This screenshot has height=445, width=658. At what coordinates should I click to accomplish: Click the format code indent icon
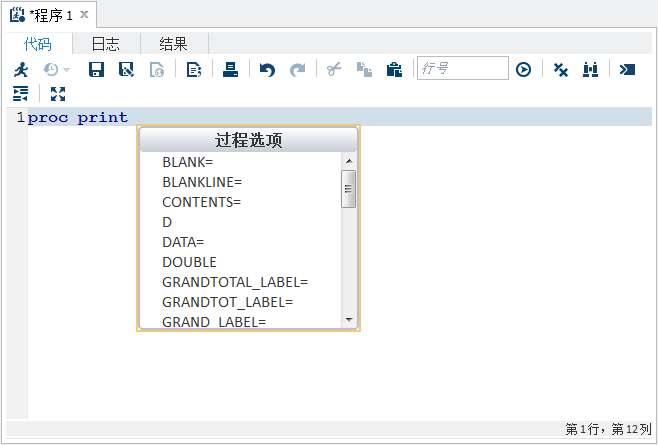pos(21,94)
